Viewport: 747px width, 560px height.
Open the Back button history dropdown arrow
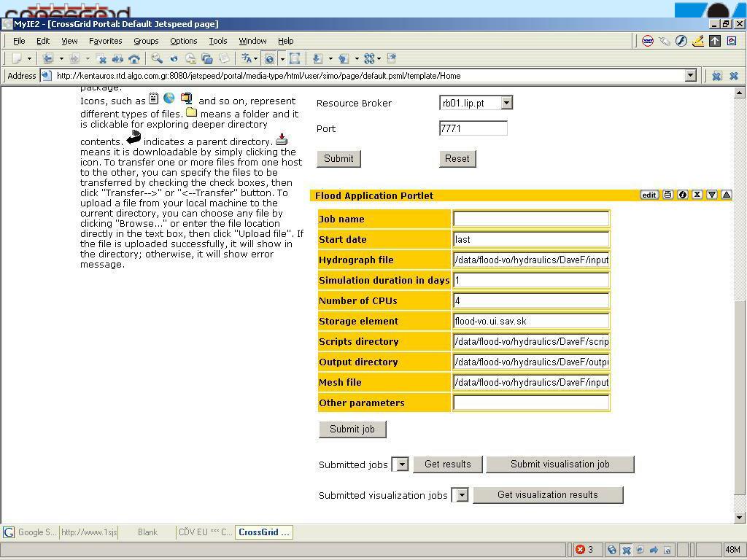[61, 58]
